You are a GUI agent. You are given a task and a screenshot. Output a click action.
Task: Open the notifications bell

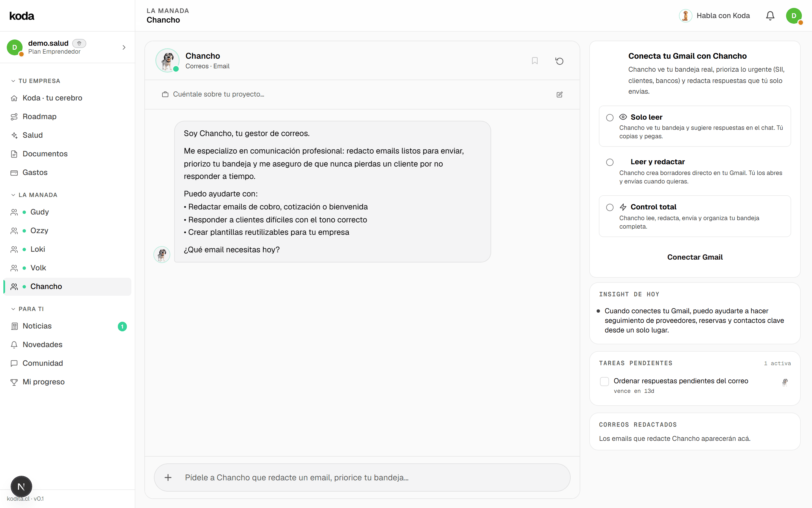pos(770,16)
